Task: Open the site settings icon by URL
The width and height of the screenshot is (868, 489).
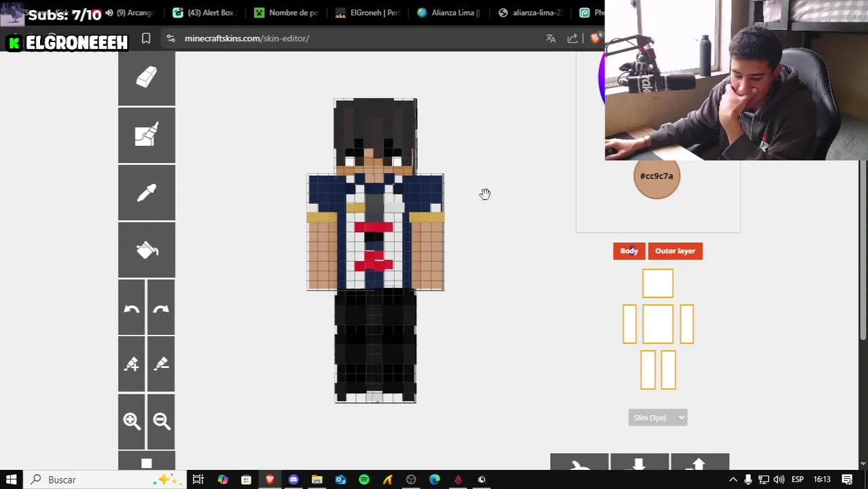Action: (170, 39)
